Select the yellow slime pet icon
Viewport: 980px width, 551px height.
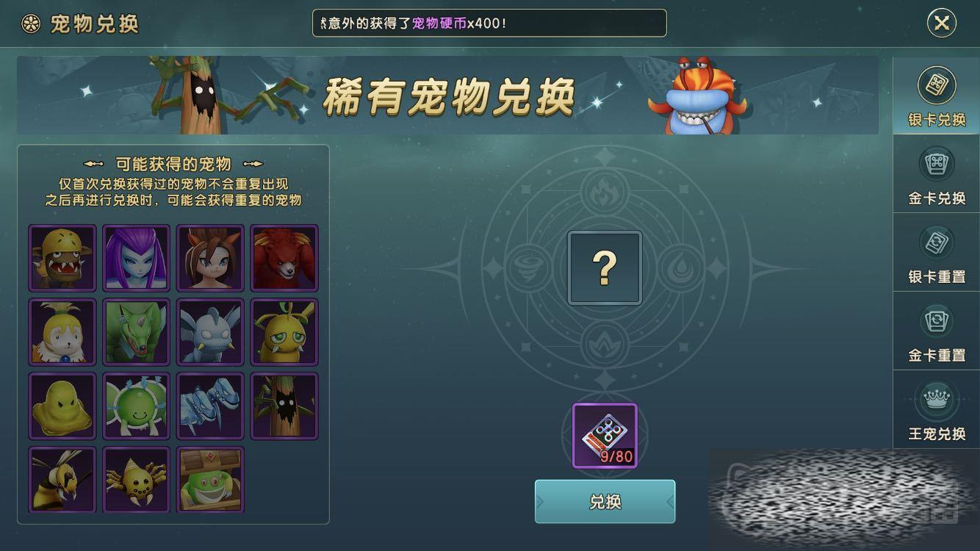click(x=62, y=406)
